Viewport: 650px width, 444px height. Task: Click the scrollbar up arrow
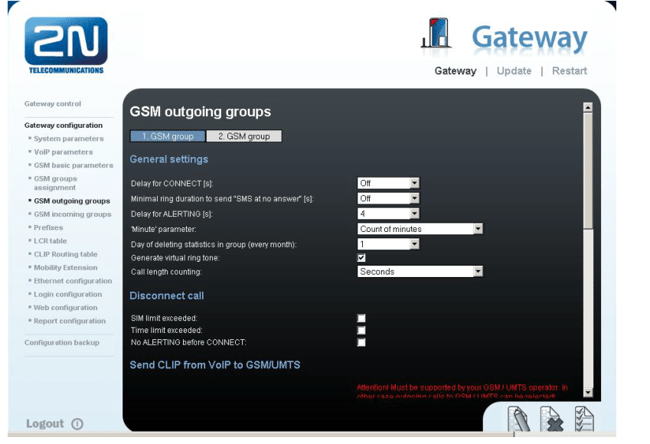(x=587, y=107)
